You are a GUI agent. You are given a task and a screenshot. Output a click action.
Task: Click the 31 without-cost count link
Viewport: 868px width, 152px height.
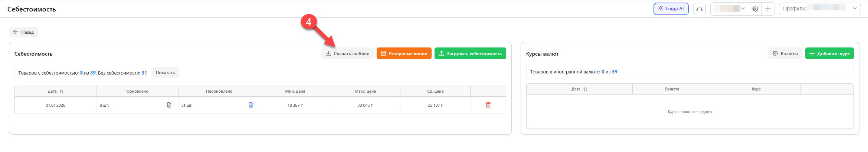click(x=144, y=73)
